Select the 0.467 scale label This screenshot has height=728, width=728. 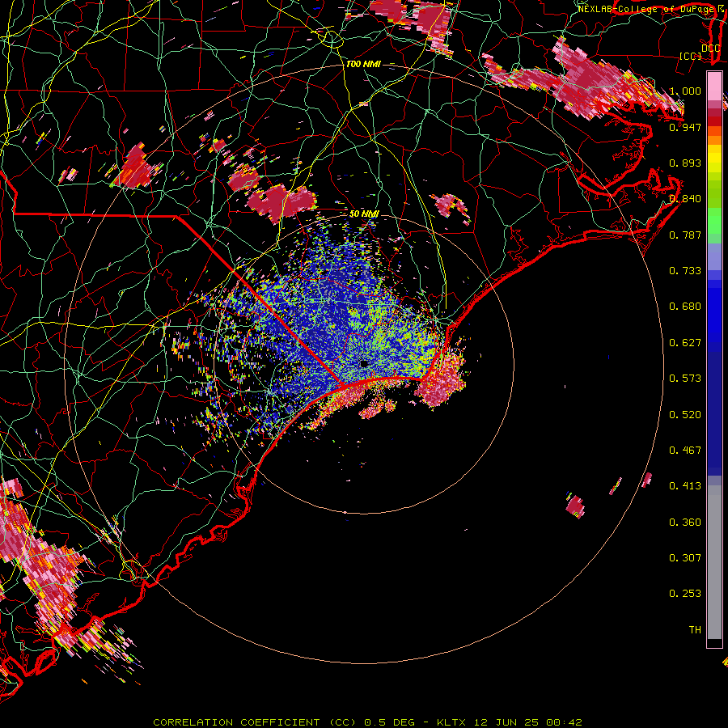click(x=685, y=451)
